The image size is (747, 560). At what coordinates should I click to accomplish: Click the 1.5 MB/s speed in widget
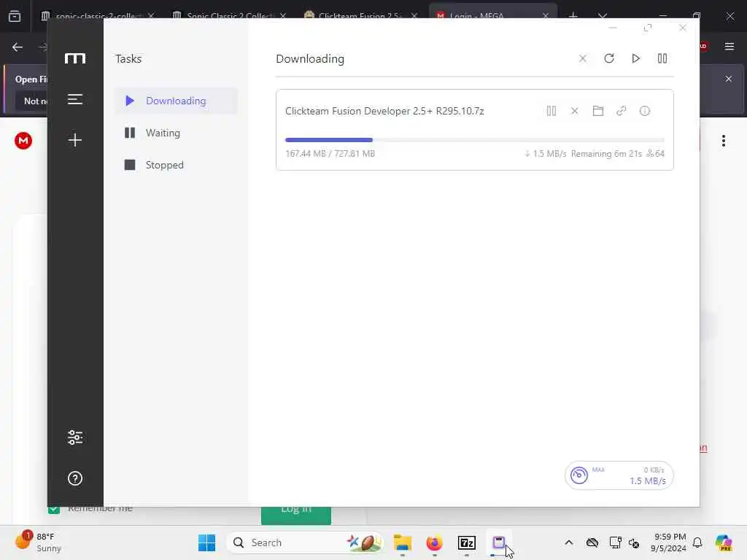(x=648, y=481)
